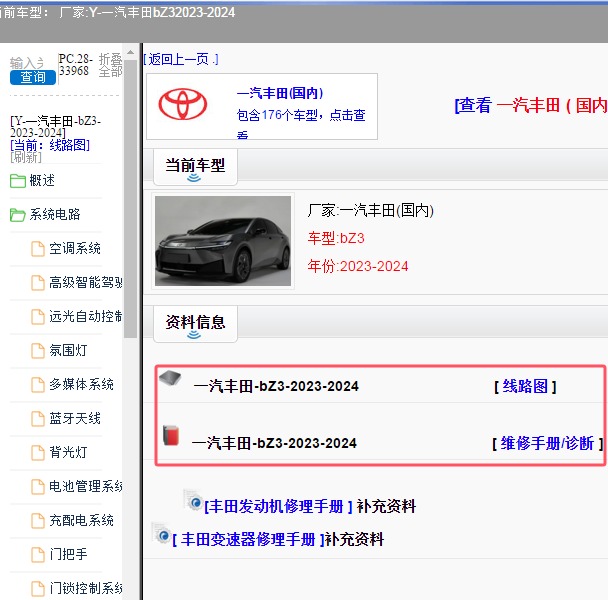Click the document icon beside 电池管理系统
The image size is (608, 600).
coord(38,486)
